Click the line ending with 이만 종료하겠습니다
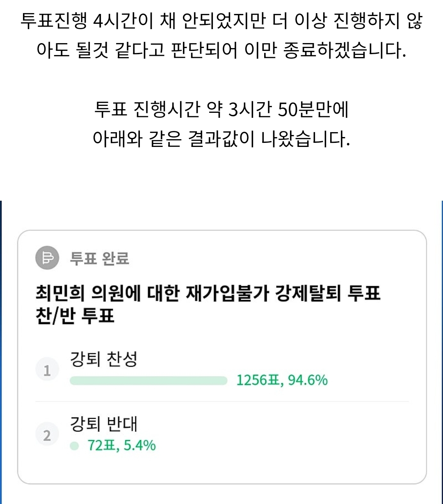The height and width of the screenshot is (504, 443). 221,50
